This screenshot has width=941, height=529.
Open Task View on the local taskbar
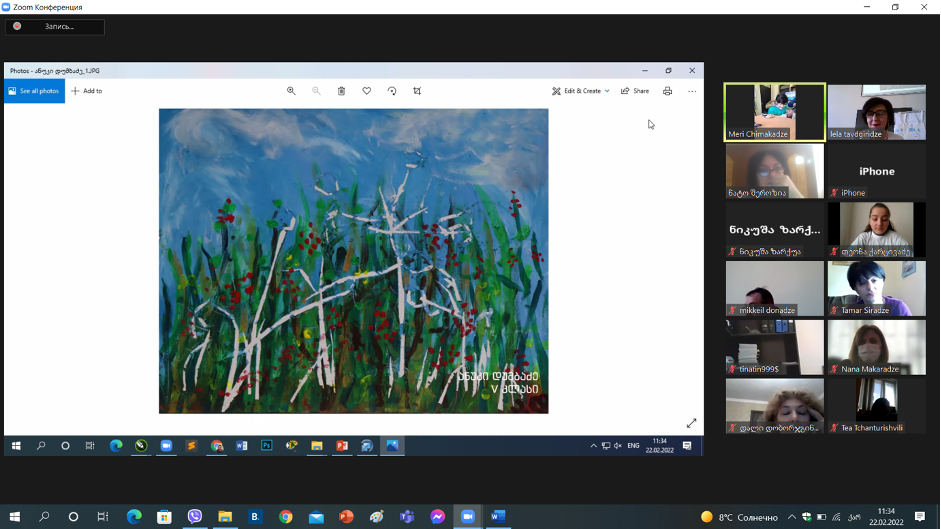103,517
